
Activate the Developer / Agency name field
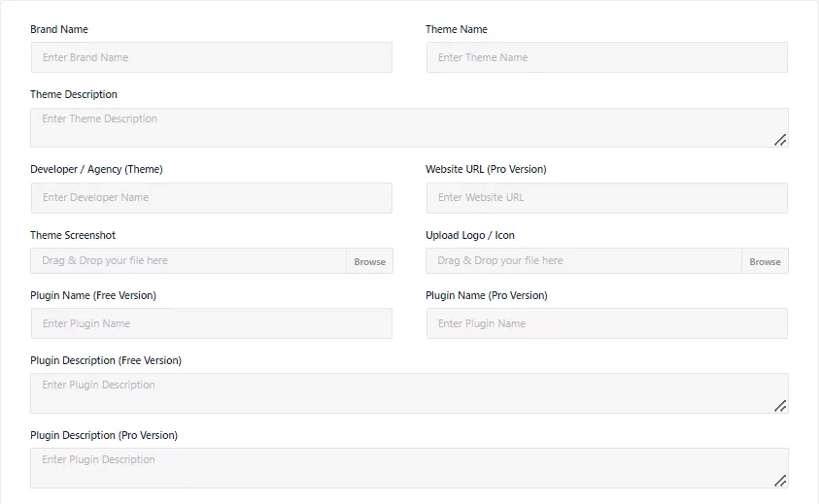[212, 198]
